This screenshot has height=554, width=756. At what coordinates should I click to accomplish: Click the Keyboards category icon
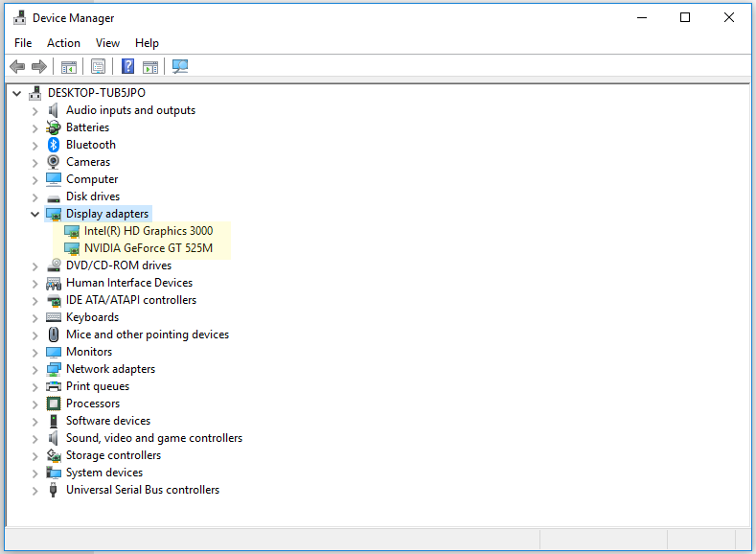(x=54, y=317)
